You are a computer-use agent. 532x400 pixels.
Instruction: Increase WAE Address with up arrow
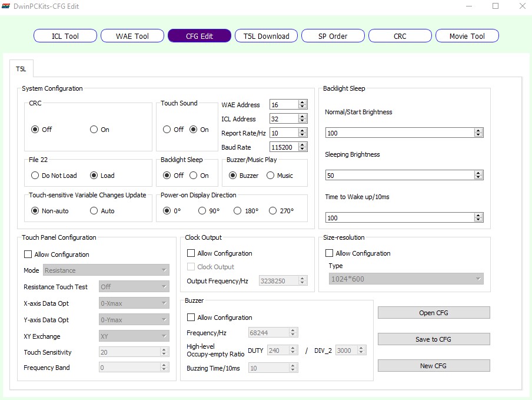(x=302, y=103)
